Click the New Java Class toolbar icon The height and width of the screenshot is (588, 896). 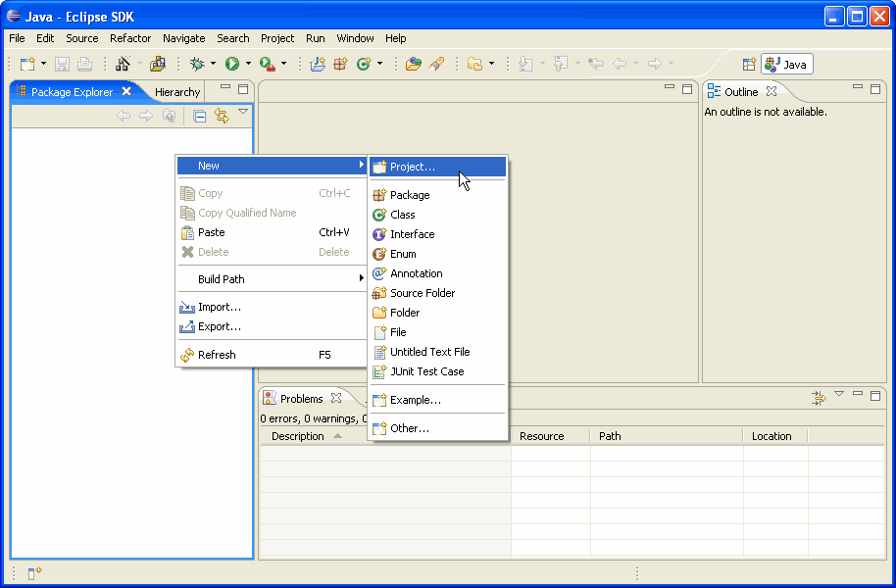tap(364, 64)
